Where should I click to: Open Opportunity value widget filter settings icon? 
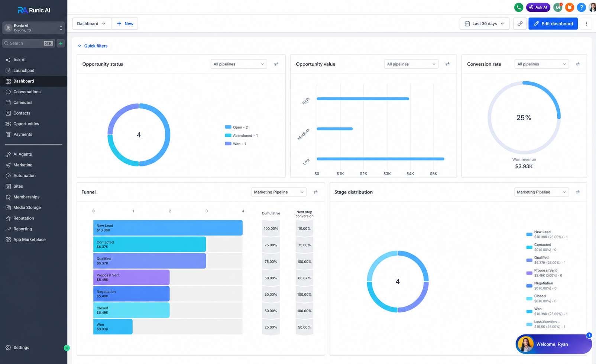pyautogui.click(x=447, y=64)
